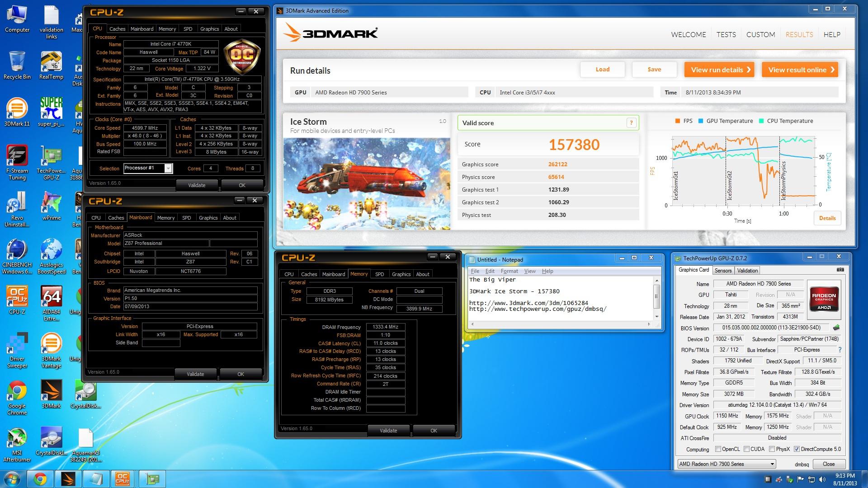868x488 pixels.
Task: Click Notepad horizontal scrollbar
Action: (560, 324)
